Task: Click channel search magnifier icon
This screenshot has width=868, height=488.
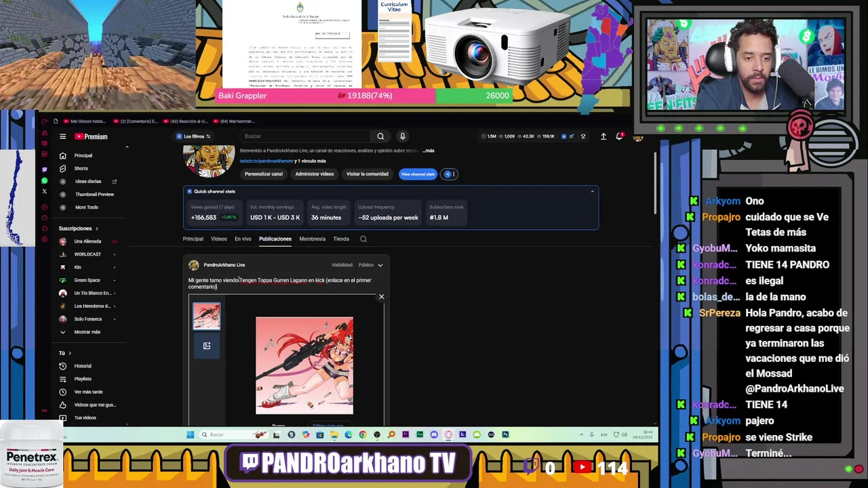Action: 363,239
